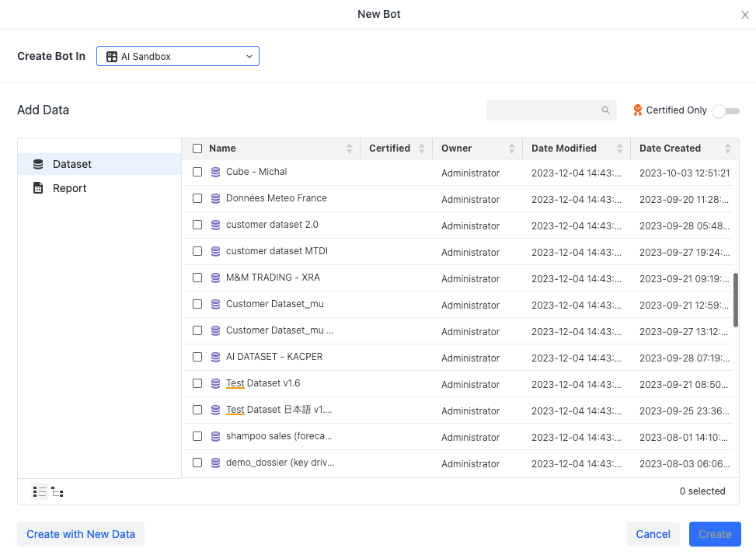This screenshot has height=559, width=756.
Task: Click the Create with New Data button
Action: point(81,534)
